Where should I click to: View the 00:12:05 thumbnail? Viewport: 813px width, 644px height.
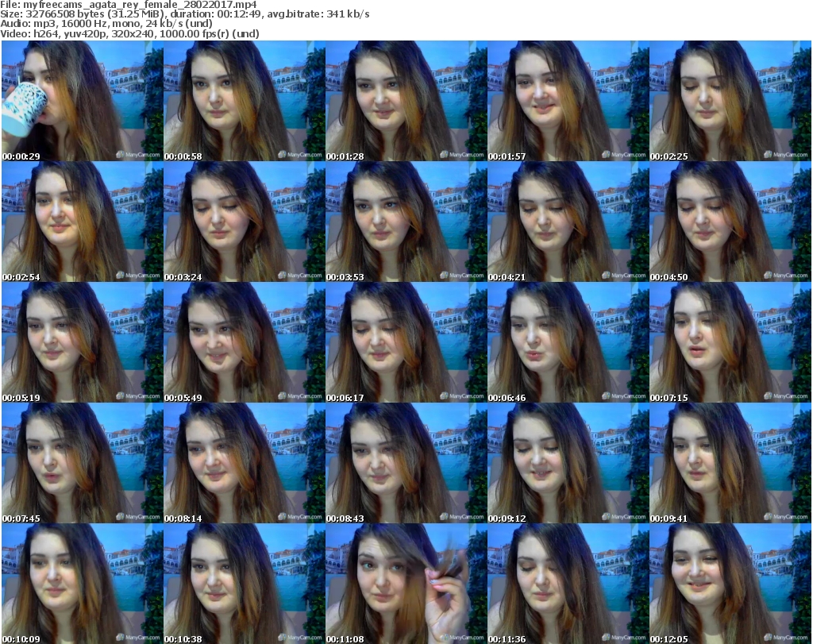(x=730, y=584)
